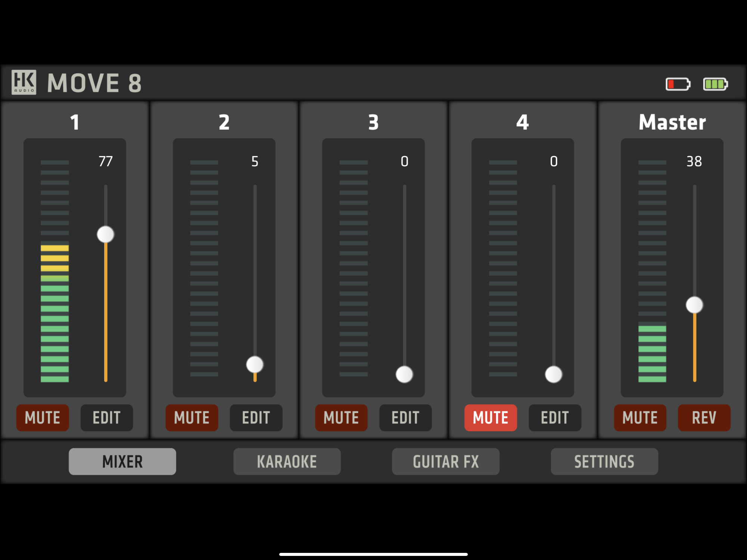Click the HK Audio logo icon
The height and width of the screenshot is (560, 747).
(x=24, y=82)
